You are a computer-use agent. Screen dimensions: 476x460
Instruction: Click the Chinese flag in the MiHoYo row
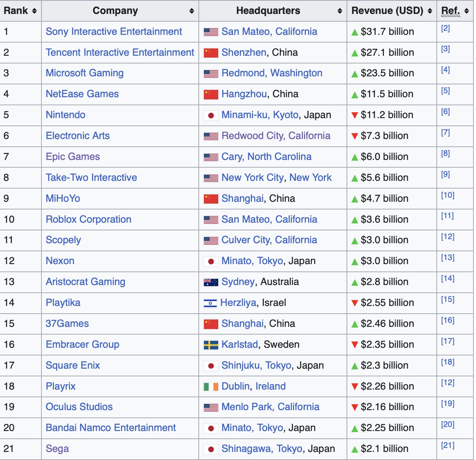(x=211, y=199)
